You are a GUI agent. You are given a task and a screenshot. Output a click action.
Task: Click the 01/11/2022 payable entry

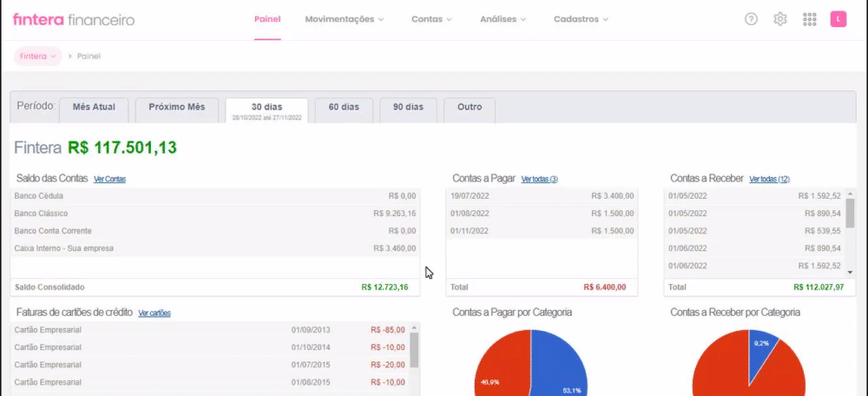542,231
